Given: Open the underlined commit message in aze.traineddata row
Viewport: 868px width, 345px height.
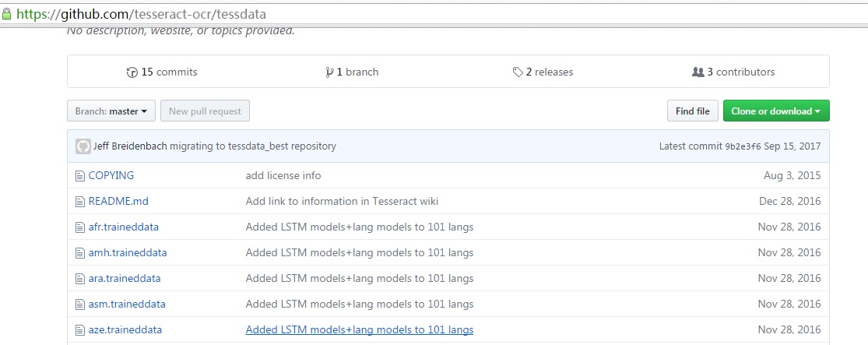Looking at the screenshot, I should tap(360, 330).
